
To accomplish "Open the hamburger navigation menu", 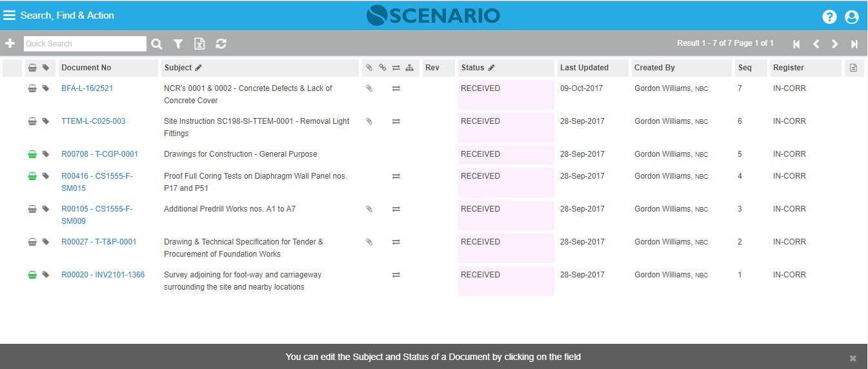I will pos(9,15).
